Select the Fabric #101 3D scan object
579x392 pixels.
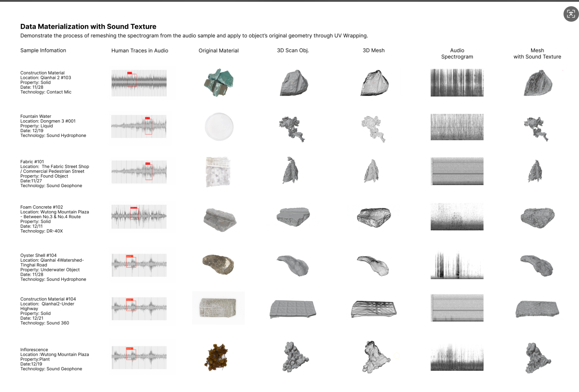point(291,171)
